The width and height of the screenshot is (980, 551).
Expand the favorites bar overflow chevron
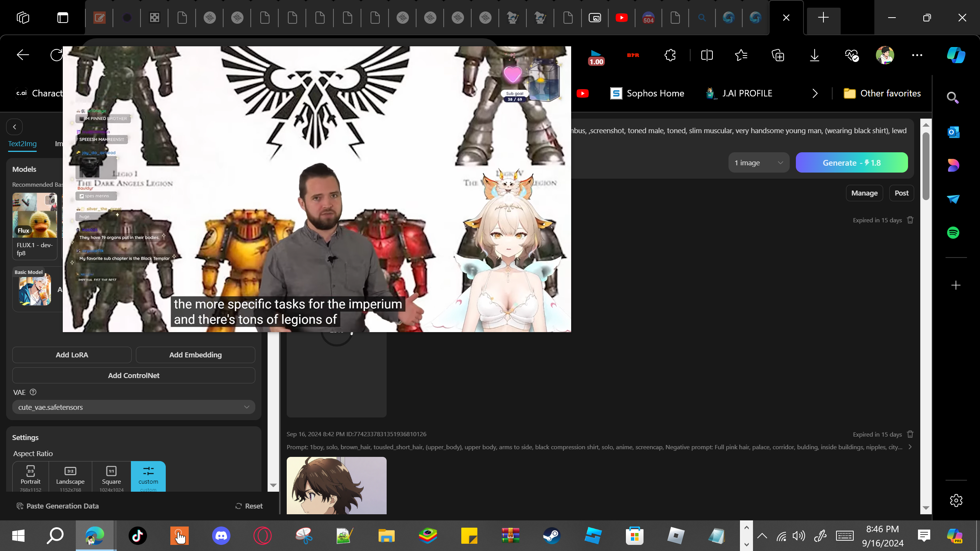(x=815, y=93)
